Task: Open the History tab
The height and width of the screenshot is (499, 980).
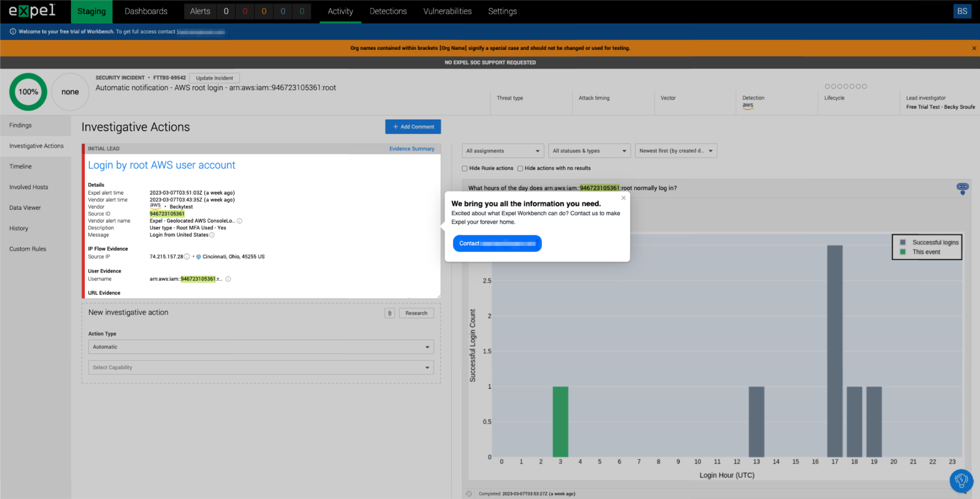Action: coord(35,228)
